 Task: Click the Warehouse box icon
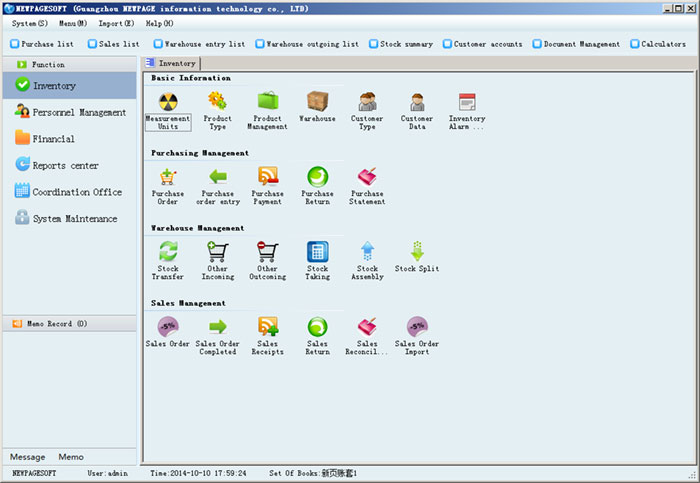(317, 102)
